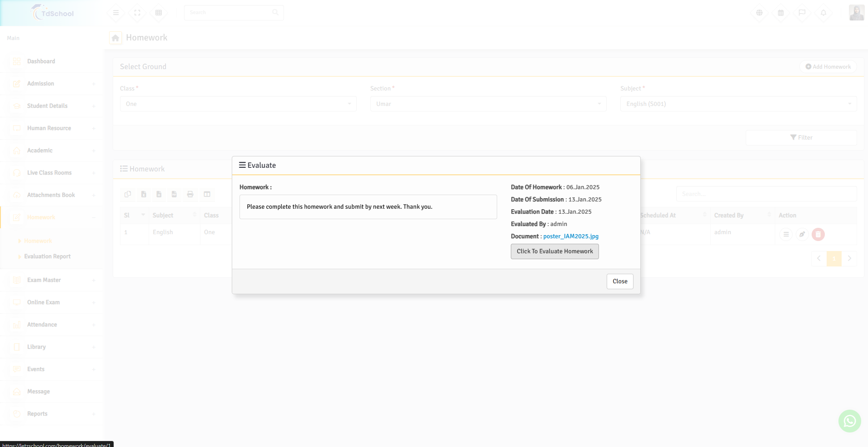Open the notifications bell icon
This screenshot has width=868, height=447.
[823, 13]
